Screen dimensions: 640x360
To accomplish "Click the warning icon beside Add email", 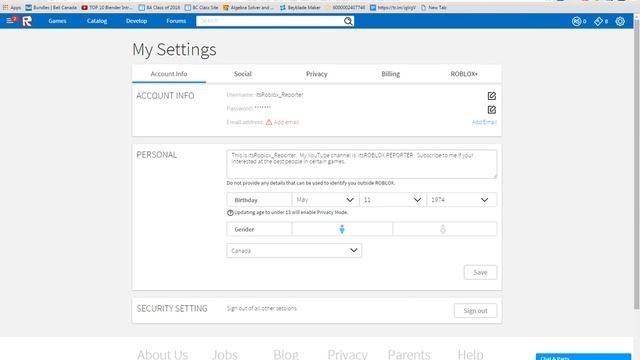I will pyautogui.click(x=269, y=122).
